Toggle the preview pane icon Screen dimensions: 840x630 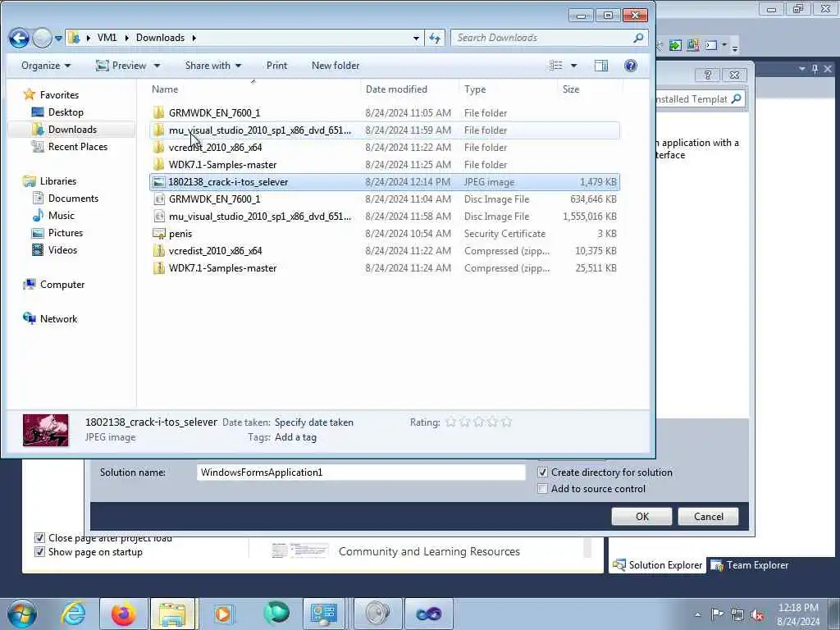click(x=601, y=66)
